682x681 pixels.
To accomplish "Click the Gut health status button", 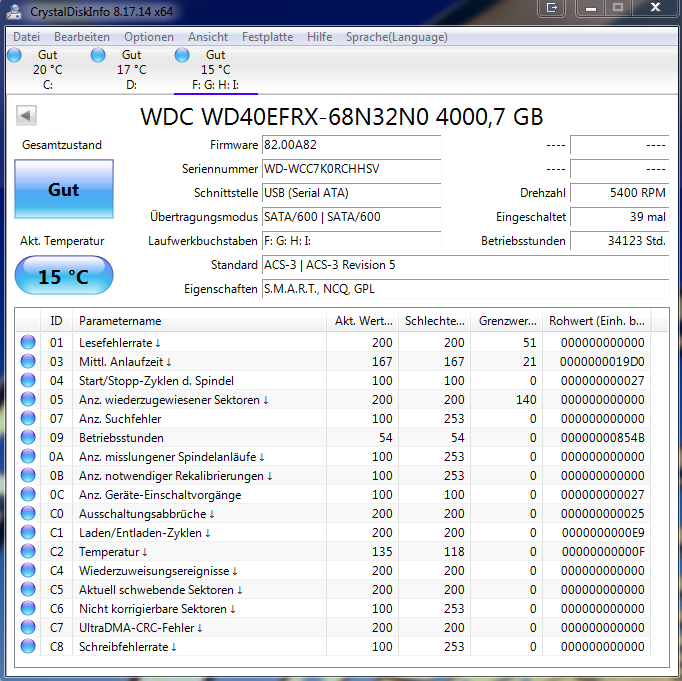I will 64,189.
